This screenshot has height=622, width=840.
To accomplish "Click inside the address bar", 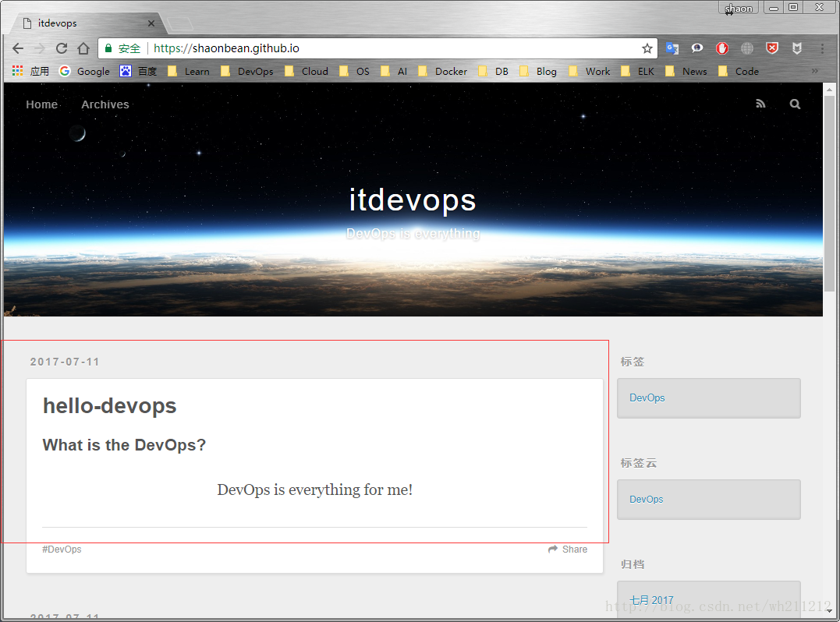I will point(312,48).
